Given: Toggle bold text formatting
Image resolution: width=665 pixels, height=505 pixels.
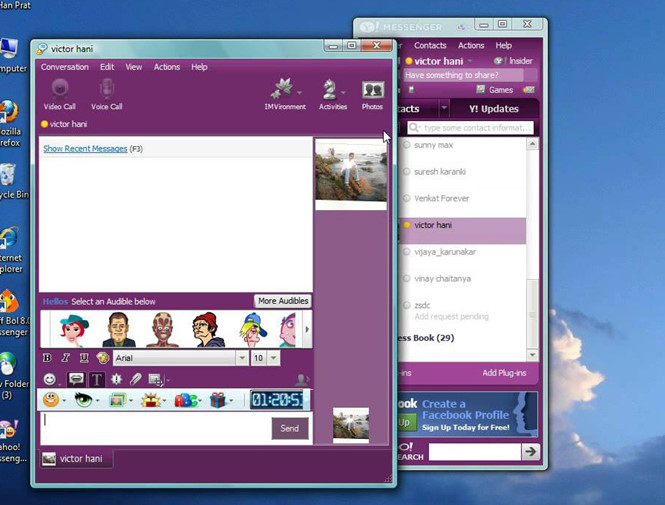Looking at the screenshot, I should tap(47, 358).
